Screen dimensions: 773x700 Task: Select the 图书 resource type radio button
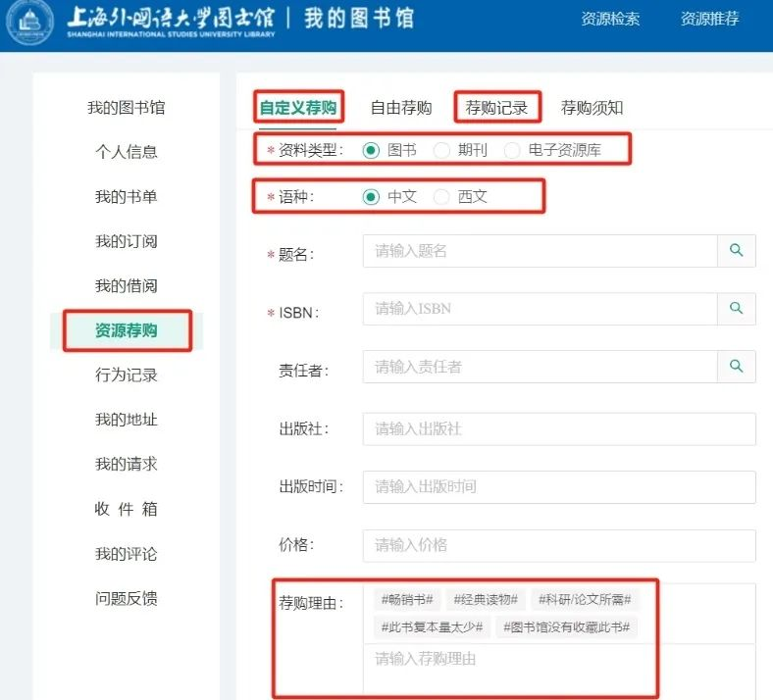pyautogui.click(x=371, y=150)
